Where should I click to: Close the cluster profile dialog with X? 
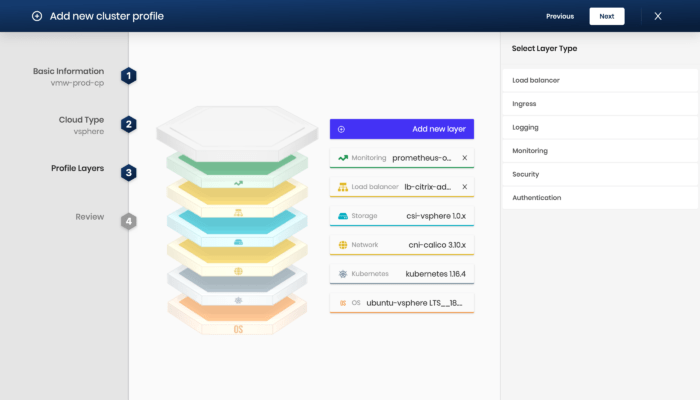click(x=658, y=16)
